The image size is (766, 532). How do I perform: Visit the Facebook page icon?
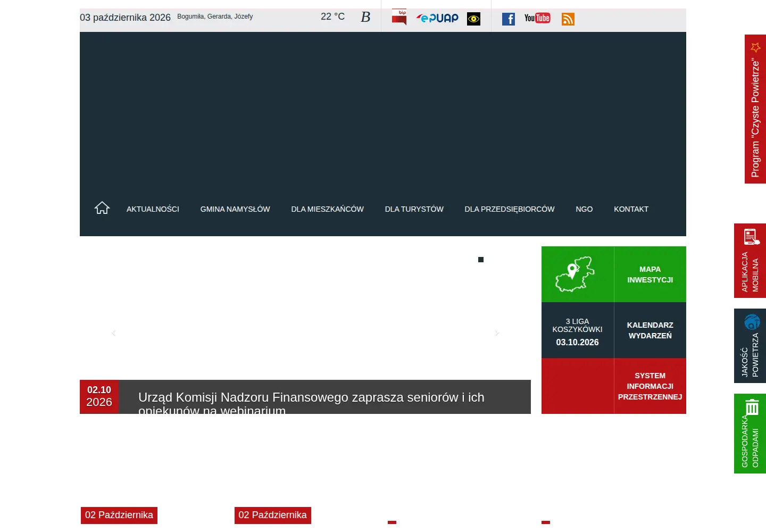(509, 19)
